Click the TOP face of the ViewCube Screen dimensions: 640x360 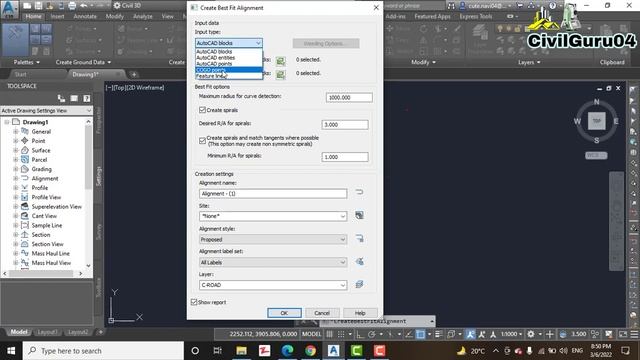pos(597,121)
